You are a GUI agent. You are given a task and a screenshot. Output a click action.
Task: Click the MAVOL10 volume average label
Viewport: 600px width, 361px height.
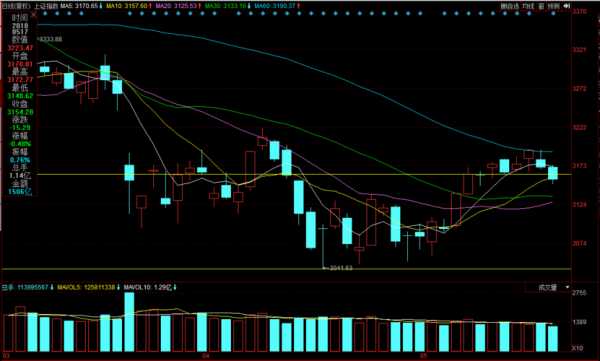click(150, 287)
